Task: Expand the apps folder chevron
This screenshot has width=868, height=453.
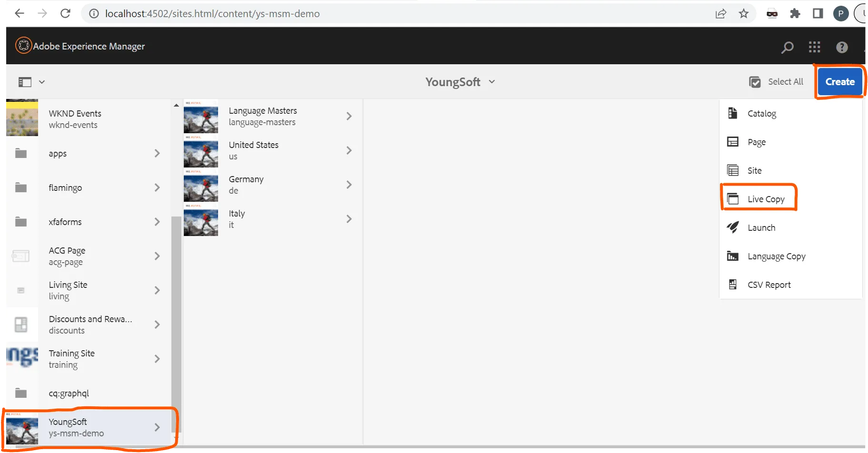Action: (157, 153)
